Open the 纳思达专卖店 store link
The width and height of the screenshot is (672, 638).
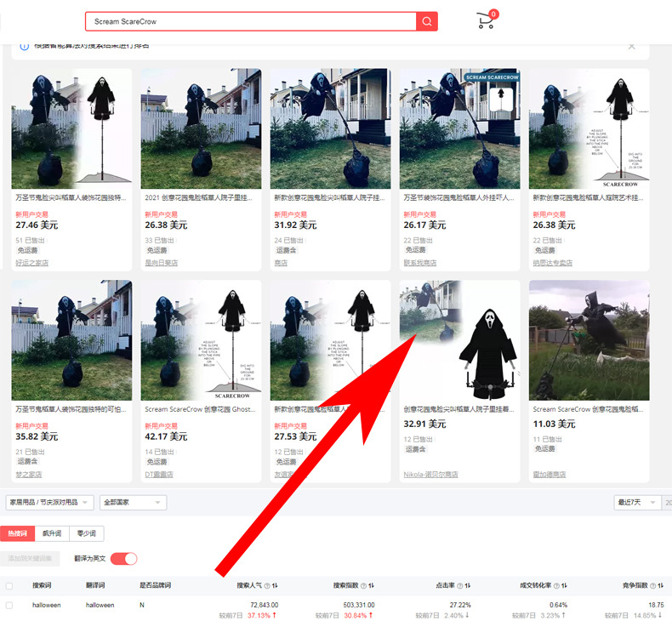tap(553, 263)
